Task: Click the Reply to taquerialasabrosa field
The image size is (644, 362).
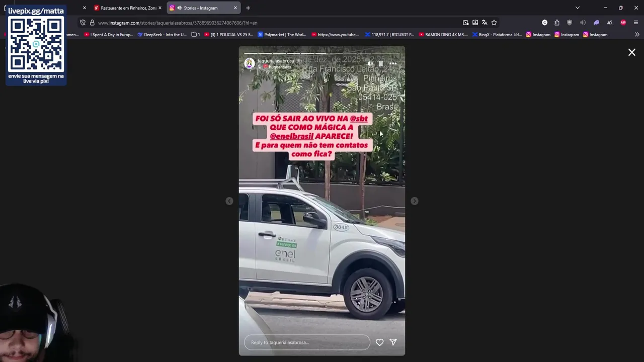Action: point(307,342)
